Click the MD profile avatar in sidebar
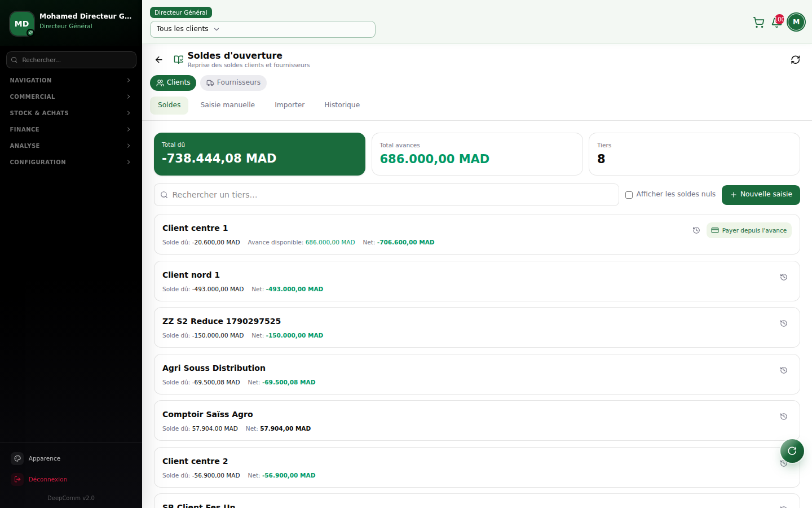The width and height of the screenshot is (812, 508). click(x=22, y=24)
